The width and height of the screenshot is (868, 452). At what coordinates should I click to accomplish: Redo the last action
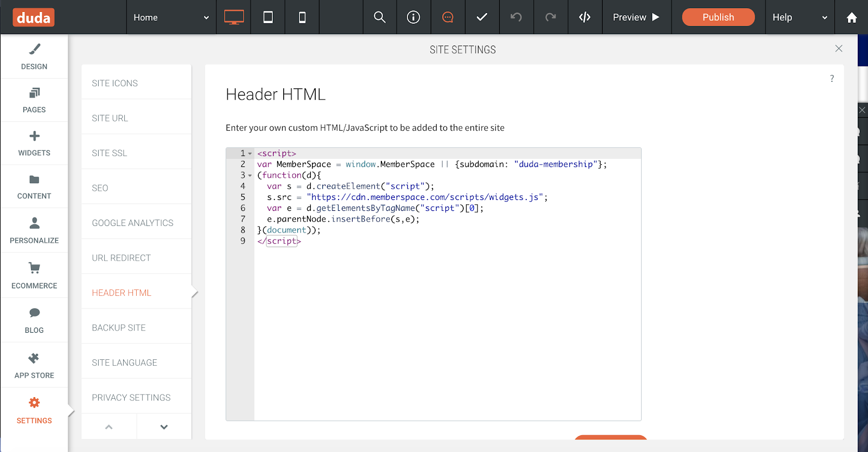click(x=551, y=17)
